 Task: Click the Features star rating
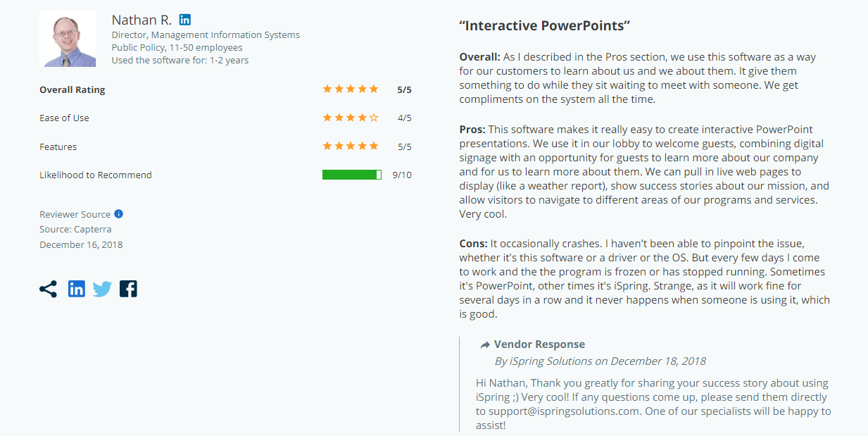click(x=350, y=147)
